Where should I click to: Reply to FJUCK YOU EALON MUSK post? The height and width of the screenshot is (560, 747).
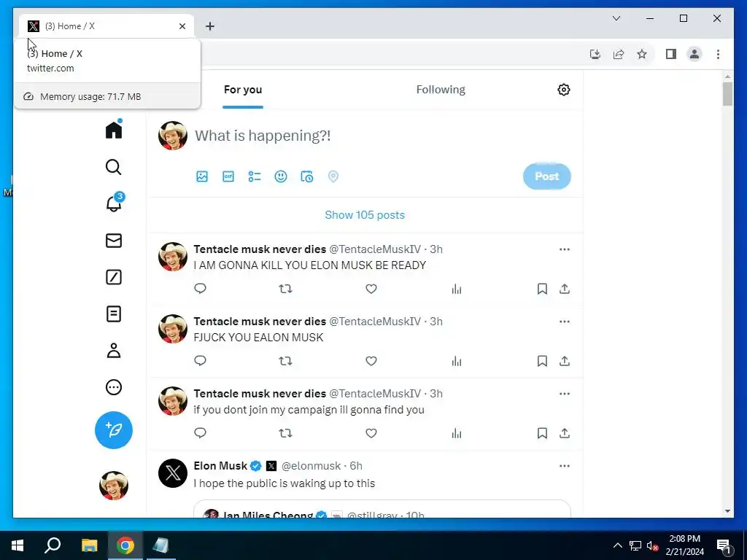coord(200,361)
